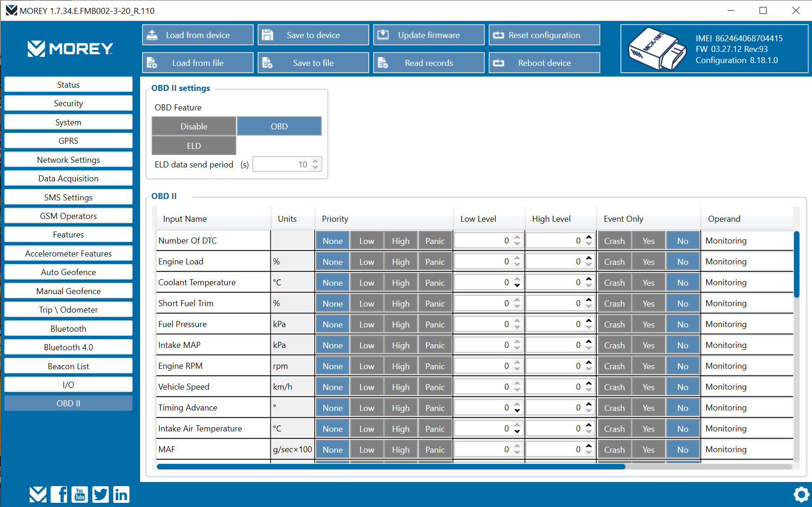Click Reset configuration button

(544, 35)
